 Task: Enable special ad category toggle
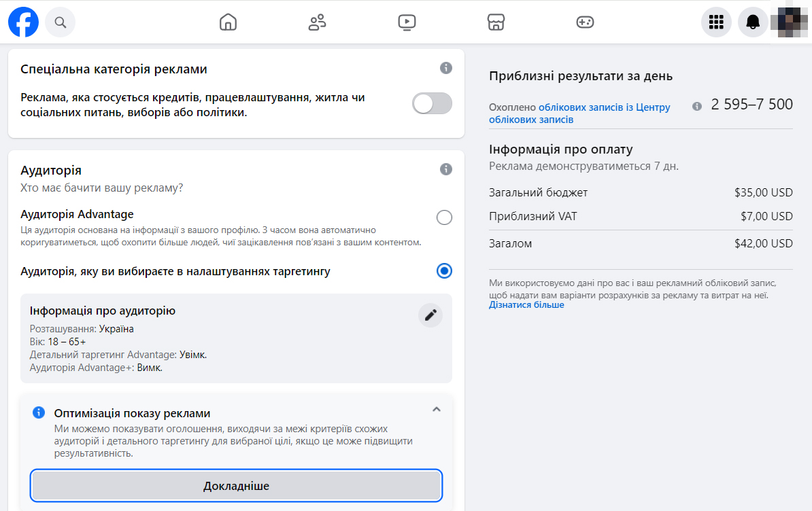(x=432, y=103)
